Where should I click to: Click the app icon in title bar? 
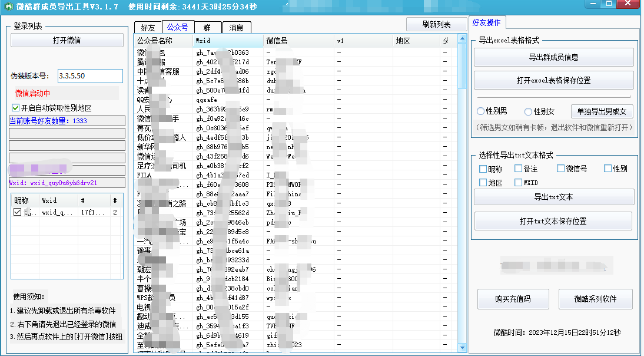point(8,6)
